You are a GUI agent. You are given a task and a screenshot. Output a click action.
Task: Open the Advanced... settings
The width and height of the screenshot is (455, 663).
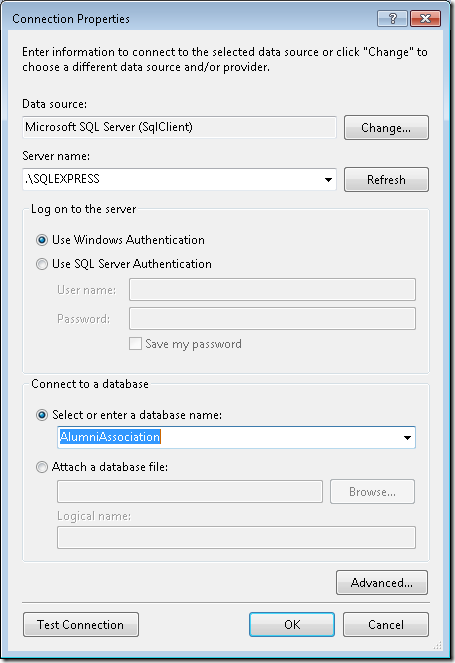pyautogui.click(x=382, y=583)
